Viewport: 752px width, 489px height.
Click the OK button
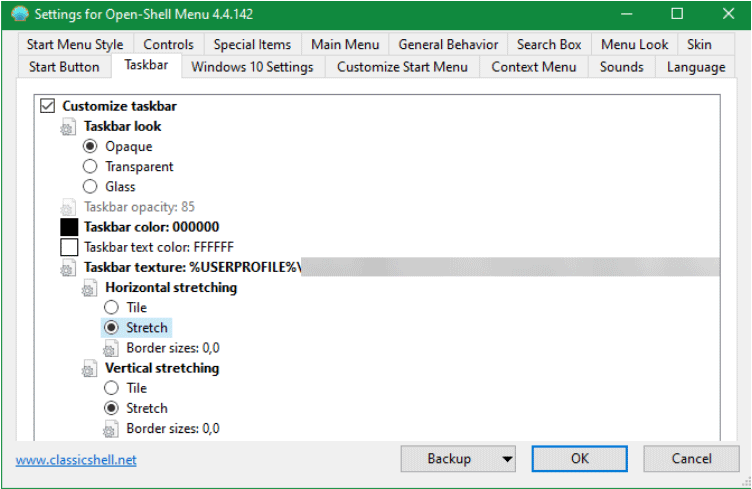tap(579, 459)
